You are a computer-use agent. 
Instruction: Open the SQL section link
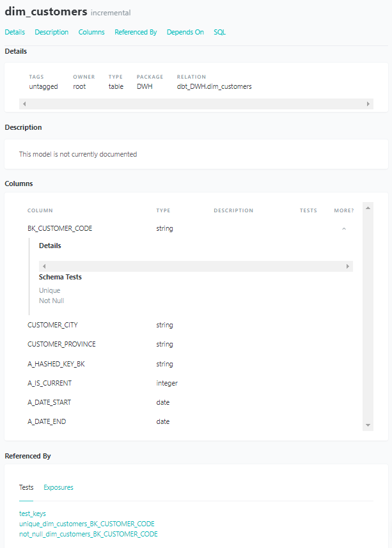[x=219, y=32]
